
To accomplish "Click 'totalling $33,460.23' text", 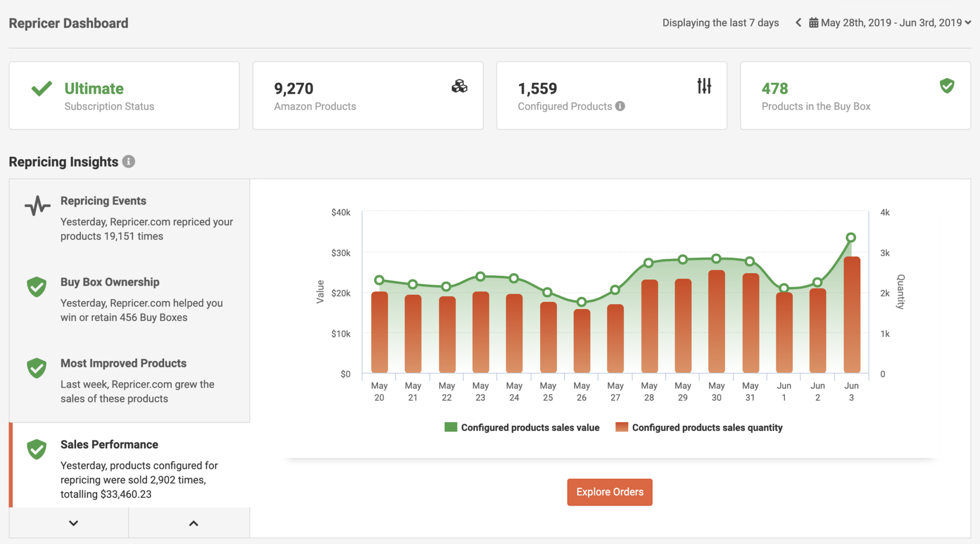I will [x=106, y=494].
